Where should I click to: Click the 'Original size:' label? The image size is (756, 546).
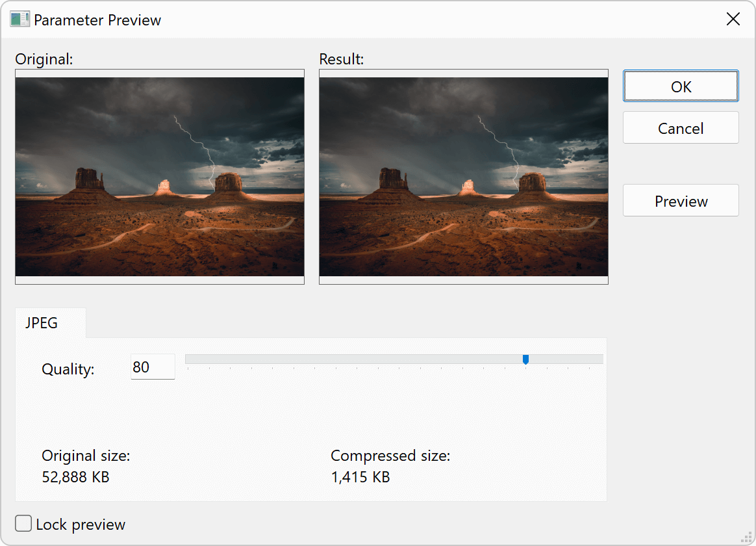(86, 456)
